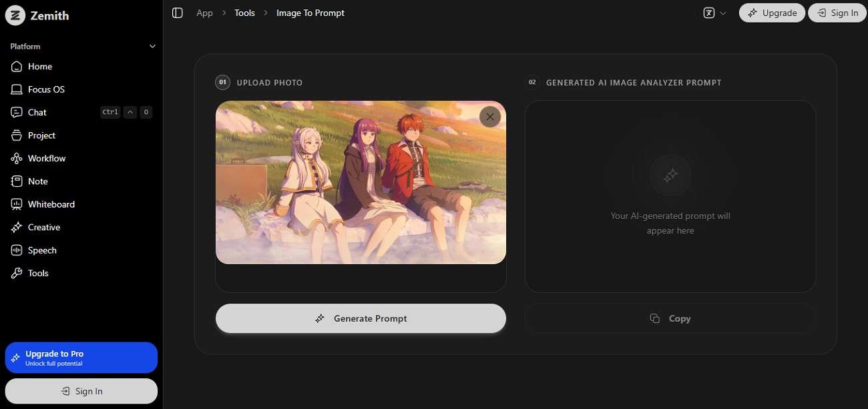Screen dimensions: 868x409
Task: Click Generate Prompt button
Action: [x=361, y=318]
